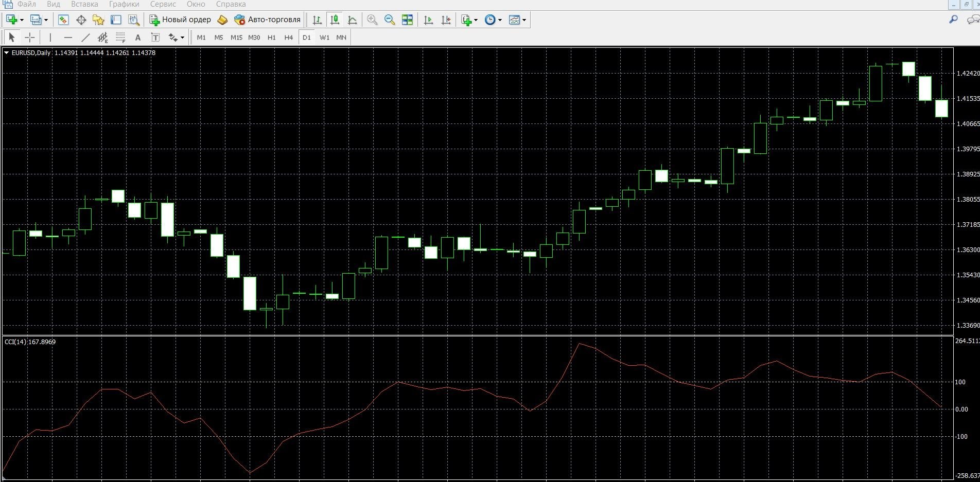This screenshot has height=482, width=980.
Task: Click the MetaTrader application icon
Action: [x=8, y=4]
